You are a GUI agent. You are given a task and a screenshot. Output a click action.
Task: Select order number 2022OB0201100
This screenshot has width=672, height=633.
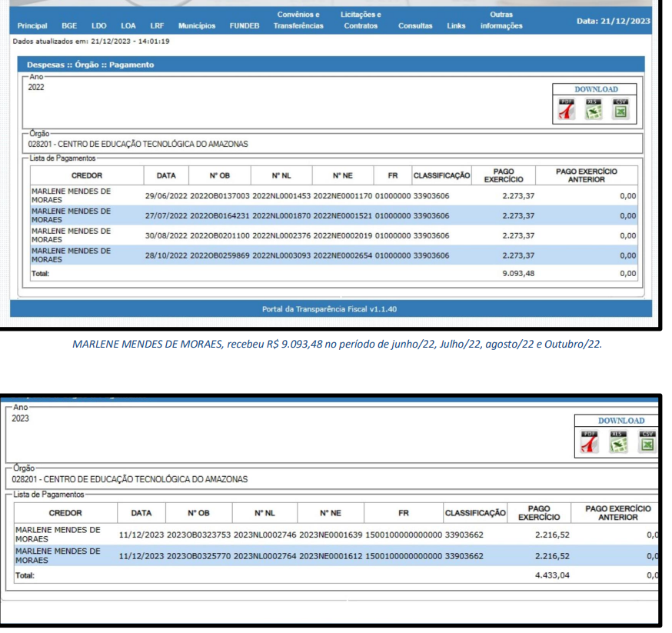[x=220, y=235]
